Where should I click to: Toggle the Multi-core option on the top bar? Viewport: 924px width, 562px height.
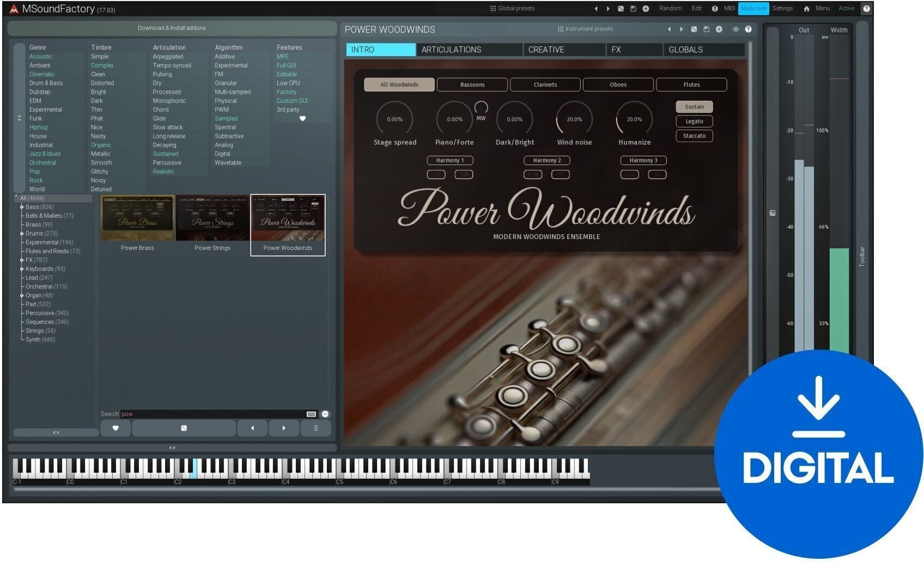pyautogui.click(x=755, y=8)
